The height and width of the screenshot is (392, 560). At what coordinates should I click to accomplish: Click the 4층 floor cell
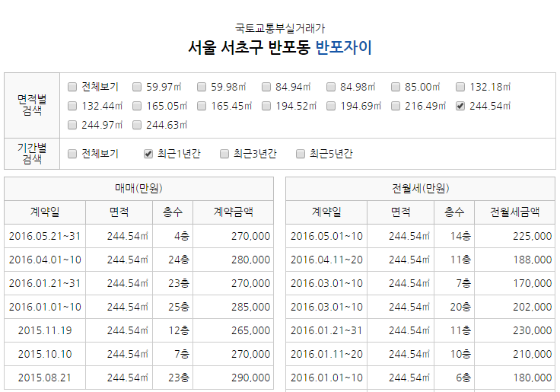point(173,236)
